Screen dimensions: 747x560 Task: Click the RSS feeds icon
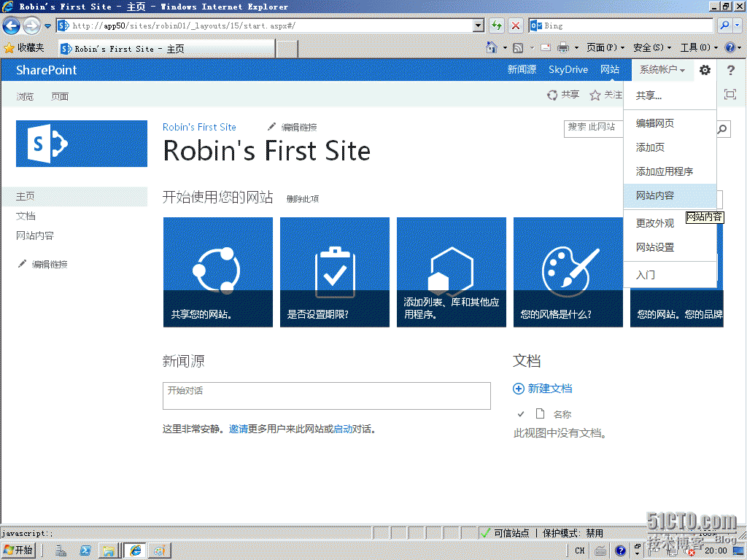click(x=518, y=47)
